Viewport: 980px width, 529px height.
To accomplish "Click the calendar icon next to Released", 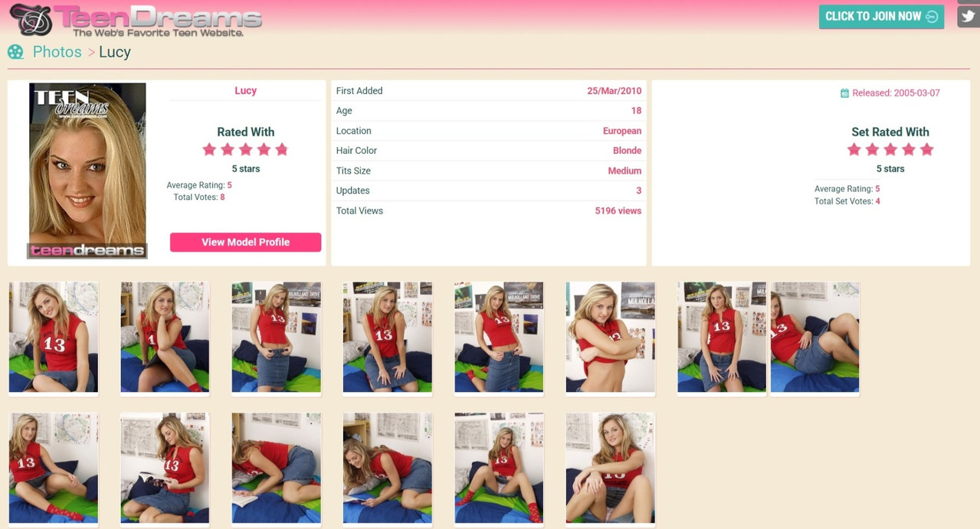I will tap(844, 93).
